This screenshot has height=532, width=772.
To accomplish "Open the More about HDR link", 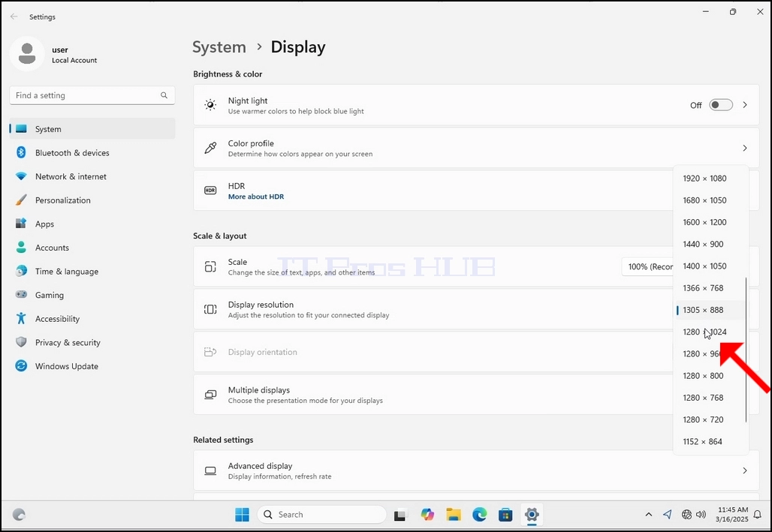I will (255, 197).
